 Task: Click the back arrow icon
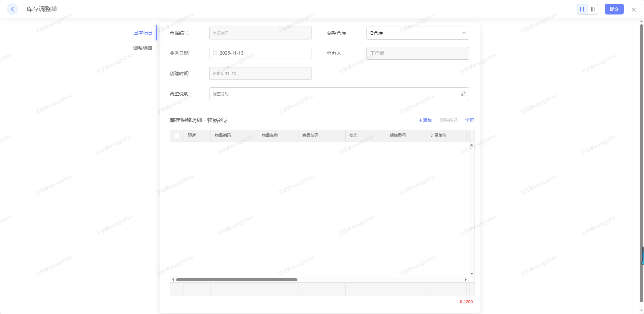tap(12, 9)
